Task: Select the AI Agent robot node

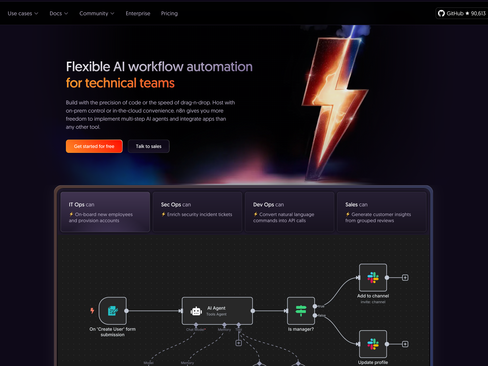Action: click(217, 311)
